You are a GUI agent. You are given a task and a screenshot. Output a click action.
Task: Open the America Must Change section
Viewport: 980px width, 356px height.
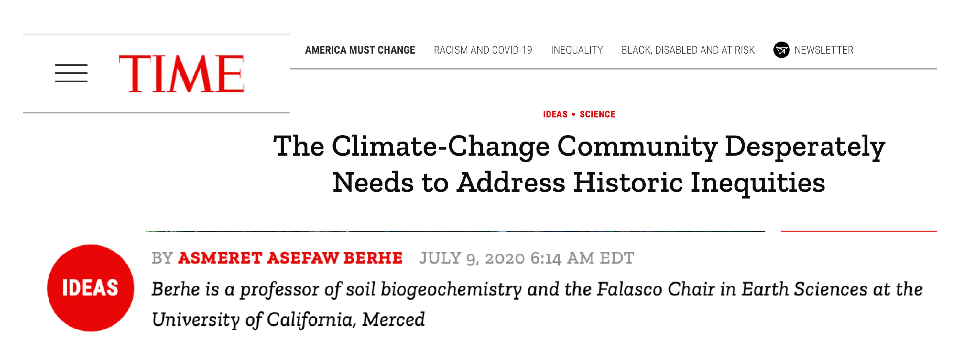point(360,50)
